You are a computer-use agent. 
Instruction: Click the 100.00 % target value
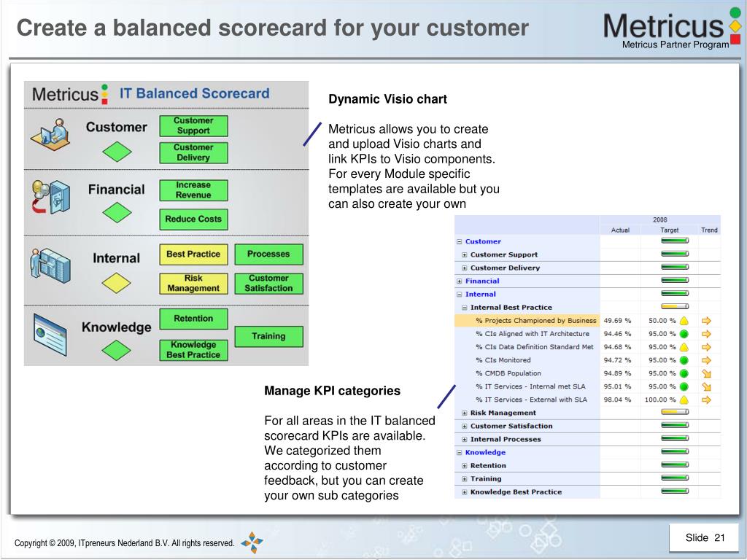coord(659,400)
